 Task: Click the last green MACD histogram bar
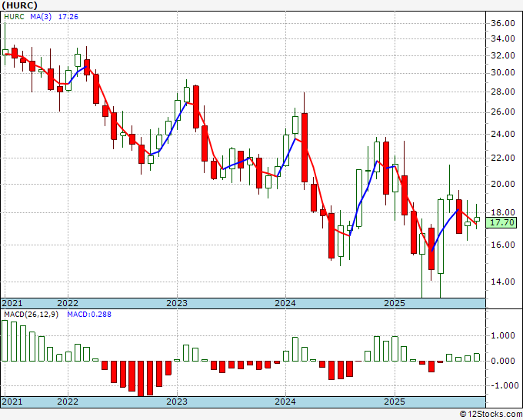(477, 357)
